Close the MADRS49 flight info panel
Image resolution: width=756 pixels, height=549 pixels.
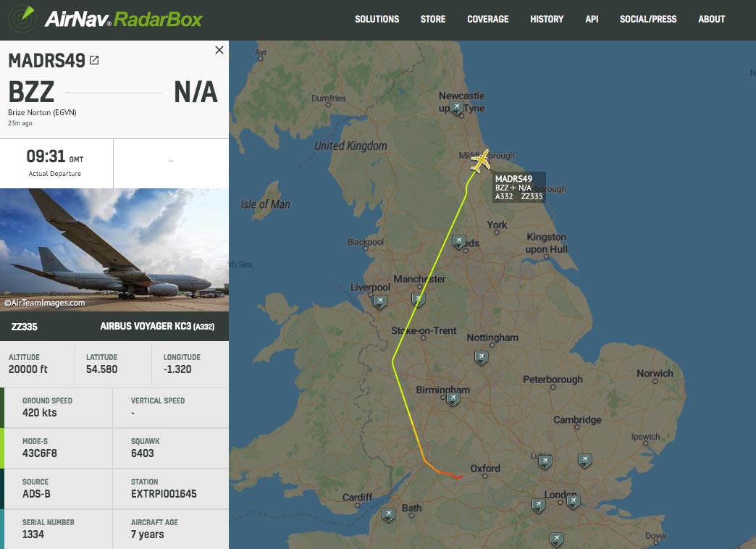(x=219, y=50)
